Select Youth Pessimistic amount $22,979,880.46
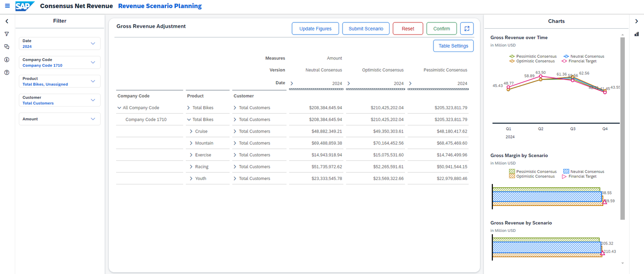The image size is (644, 274). pos(451,179)
